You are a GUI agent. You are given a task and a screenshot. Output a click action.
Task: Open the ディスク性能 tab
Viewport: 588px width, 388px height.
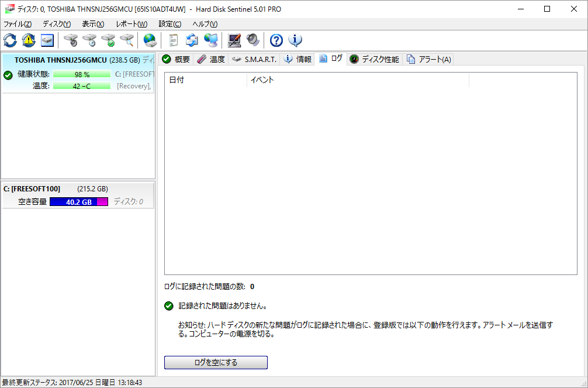[374, 59]
